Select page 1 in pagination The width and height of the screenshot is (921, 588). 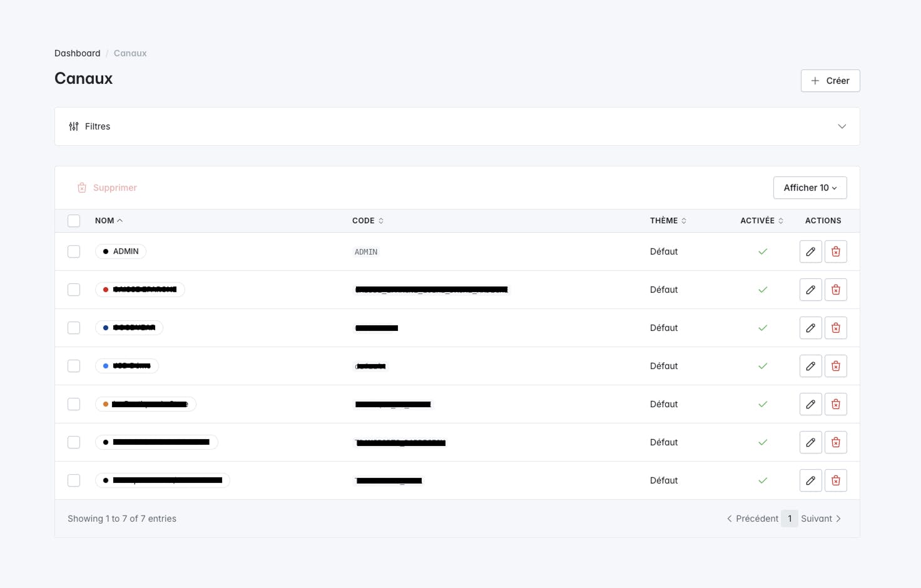(790, 519)
